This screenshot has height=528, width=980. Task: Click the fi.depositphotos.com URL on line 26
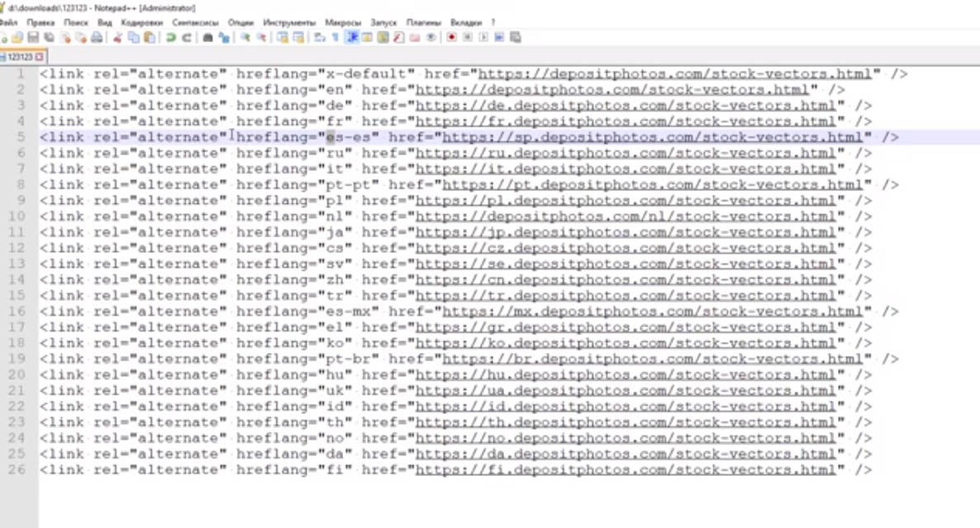(626, 470)
